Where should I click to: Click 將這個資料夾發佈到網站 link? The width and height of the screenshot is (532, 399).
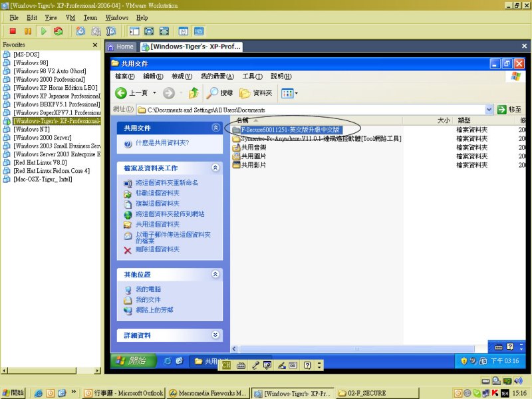point(170,214)
